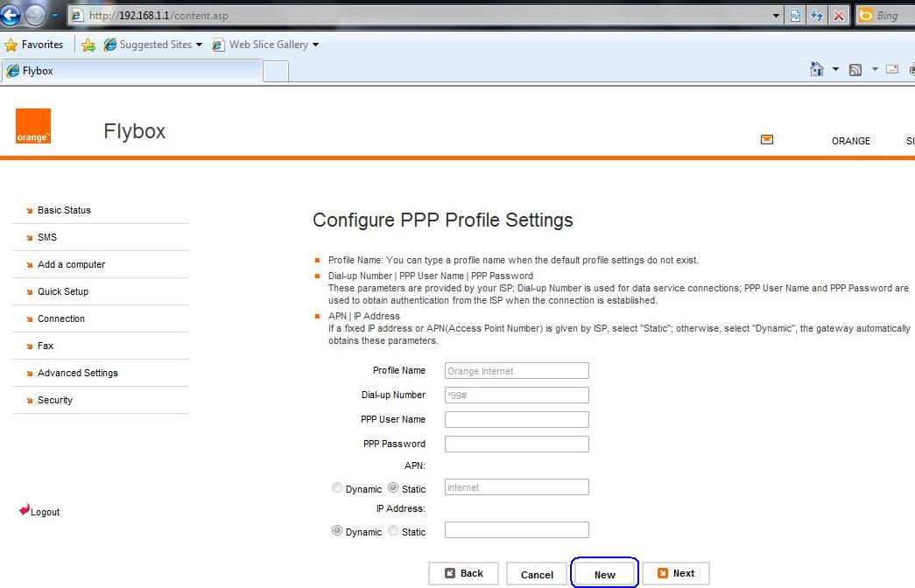Select the Dynamic radio for APN
915x588 pixels.
click(x=337, y=487)
